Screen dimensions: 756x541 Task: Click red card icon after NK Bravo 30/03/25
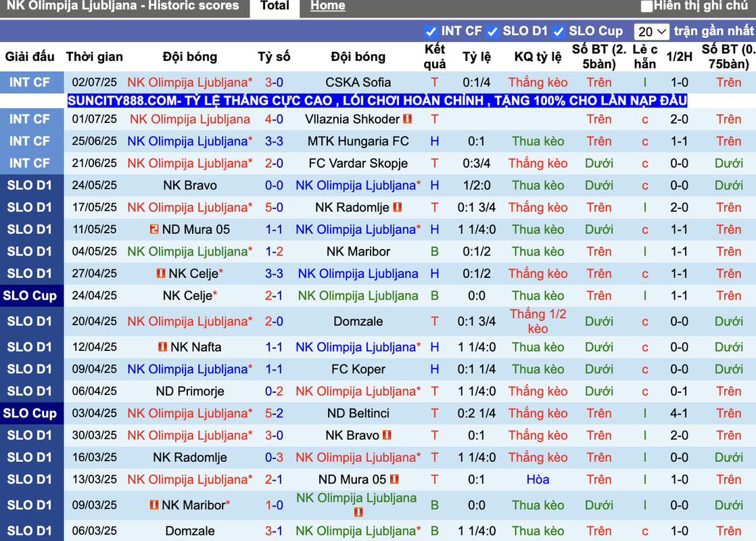[x=387, y=435]
